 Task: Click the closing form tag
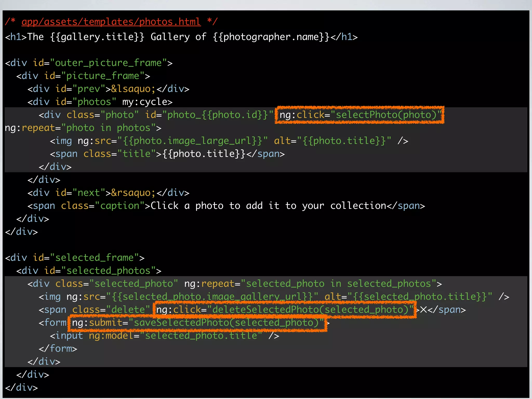[x=58, y=349]
